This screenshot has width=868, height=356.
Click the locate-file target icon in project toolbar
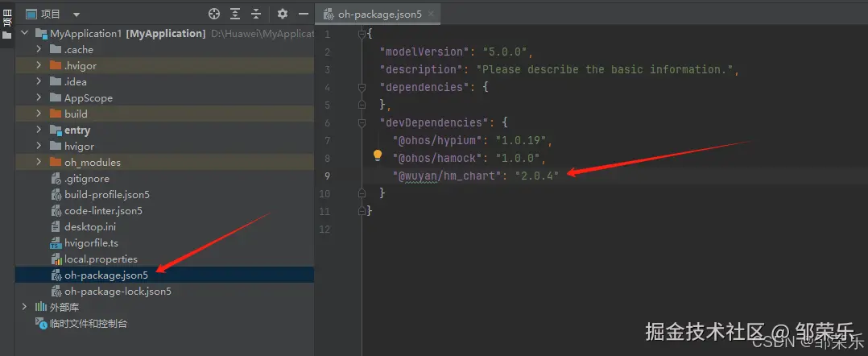(214, 14)
